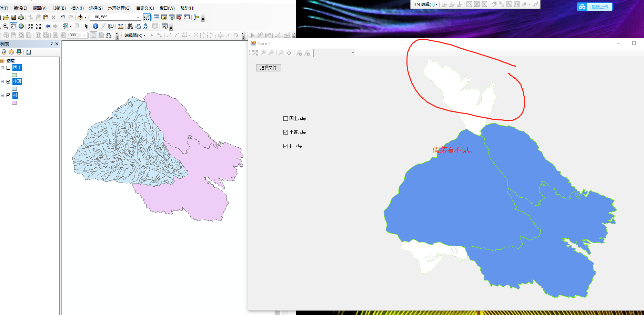644x315 pixels.
Task: Select the Pan hand tool
Action: point(13,26)
